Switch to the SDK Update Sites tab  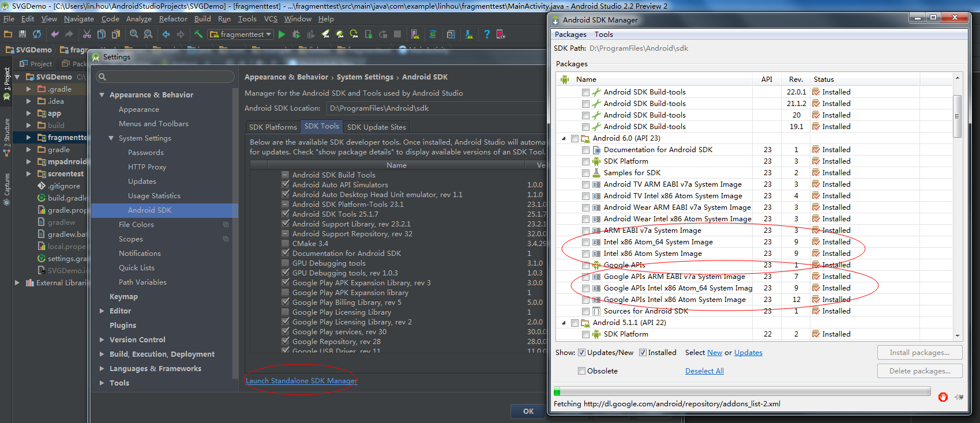377,127
